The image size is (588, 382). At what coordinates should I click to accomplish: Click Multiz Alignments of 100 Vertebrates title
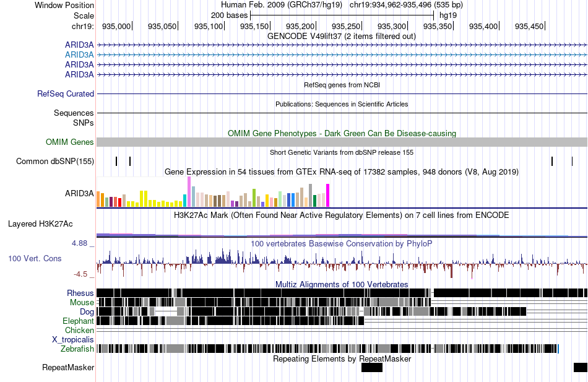click(x=342, y=284)
